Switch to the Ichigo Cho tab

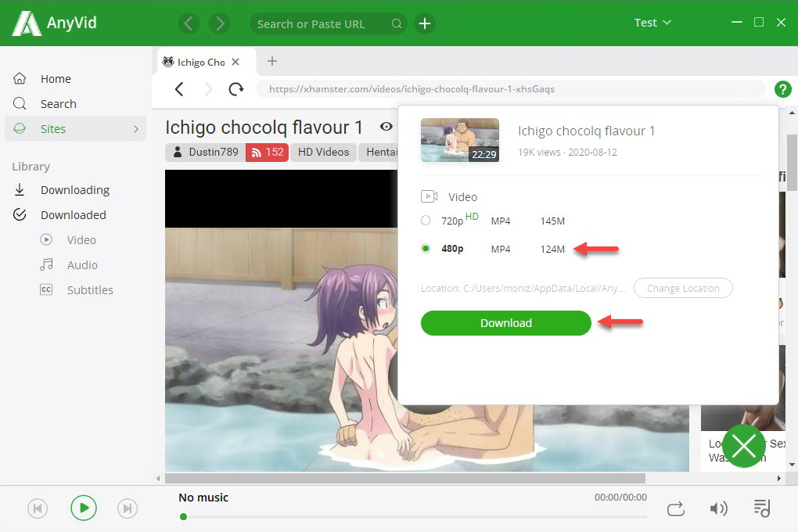pos(200,62)
